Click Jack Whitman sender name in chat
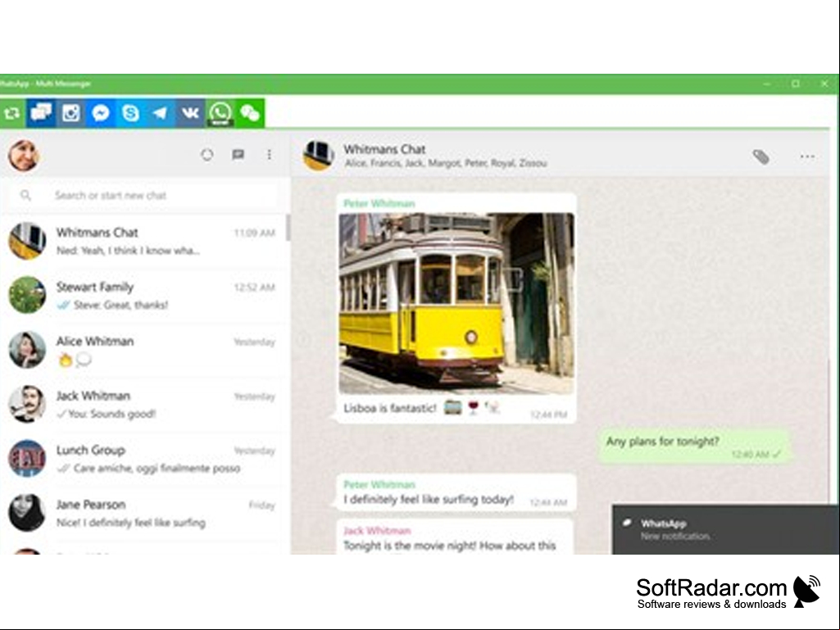Viewport: 840px width, 630px height. click(x=377, y=531)
